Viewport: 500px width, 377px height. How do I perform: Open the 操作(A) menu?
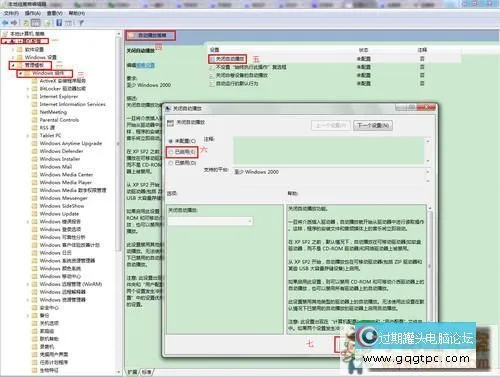pos(33,13)
